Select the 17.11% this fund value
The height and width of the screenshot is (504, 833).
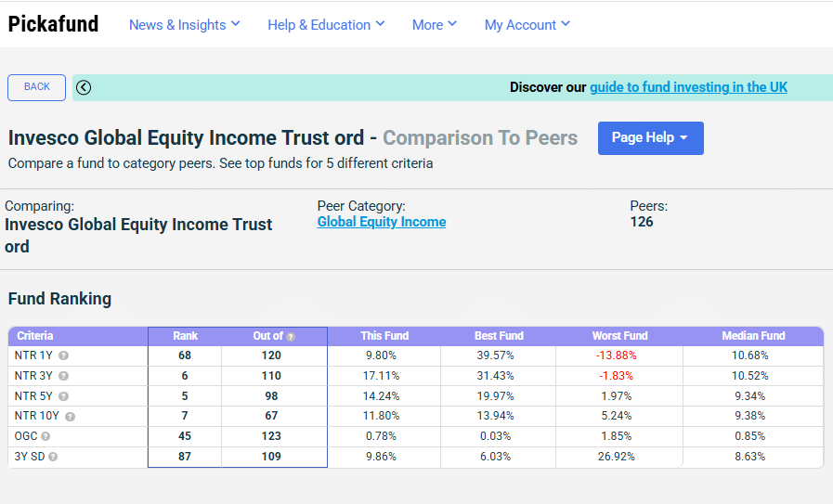tap(381, 376)
